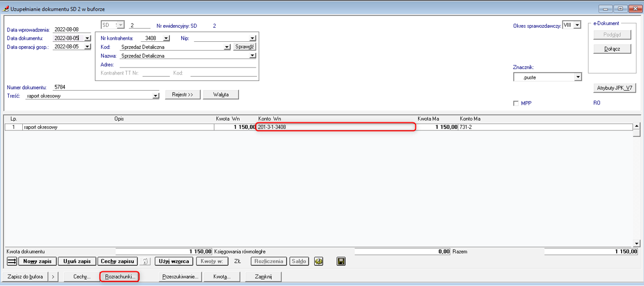644x286 pixels.
Task: Click the Opis column header
Action: tap(119, 119)
